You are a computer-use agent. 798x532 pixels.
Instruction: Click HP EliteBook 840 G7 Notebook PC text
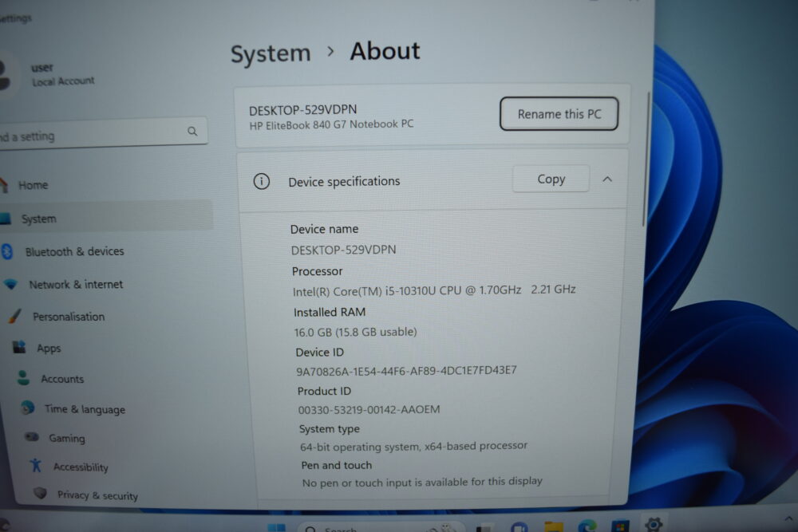(331, 124)
